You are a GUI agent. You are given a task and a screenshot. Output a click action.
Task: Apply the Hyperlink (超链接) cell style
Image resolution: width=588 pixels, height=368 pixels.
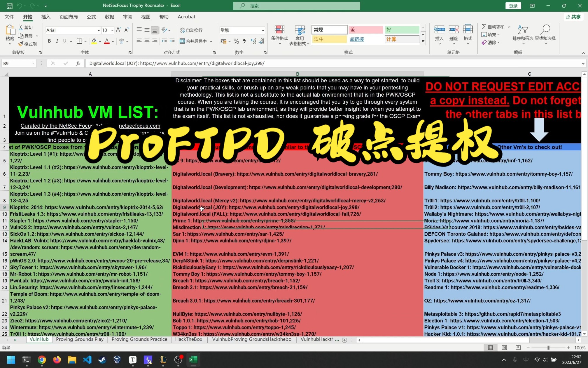[365, 39]
